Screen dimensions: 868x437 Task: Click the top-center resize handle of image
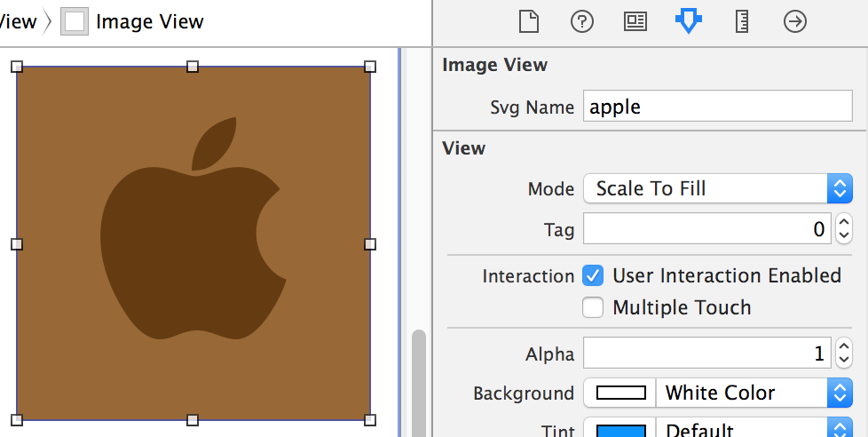click(x=192, y=67)
